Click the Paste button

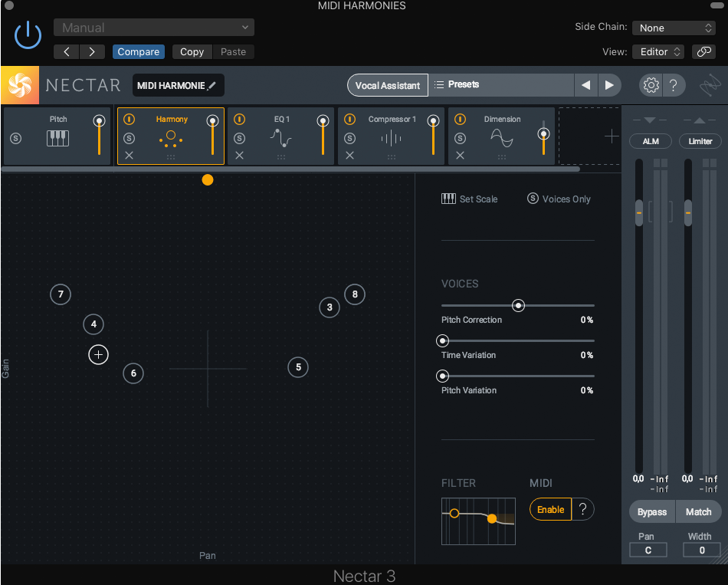(233, 51)
